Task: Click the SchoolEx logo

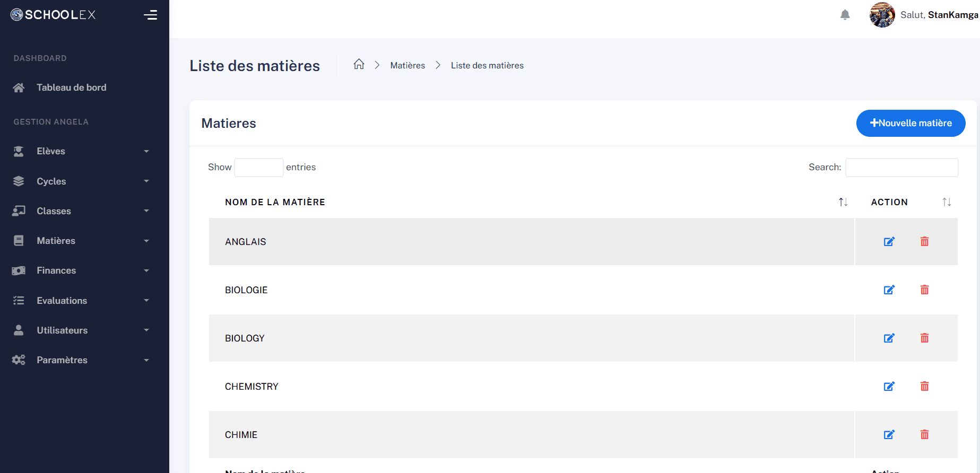Action: click(x=53, y=15)
